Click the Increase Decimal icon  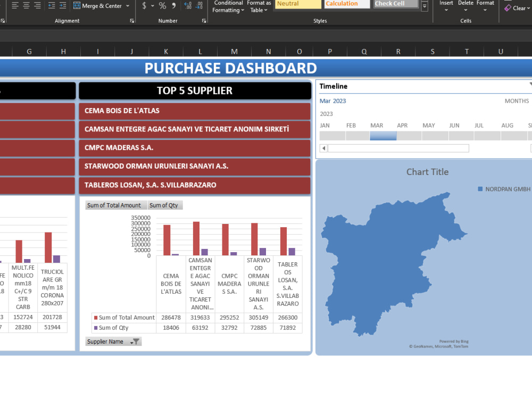(187, 6)
